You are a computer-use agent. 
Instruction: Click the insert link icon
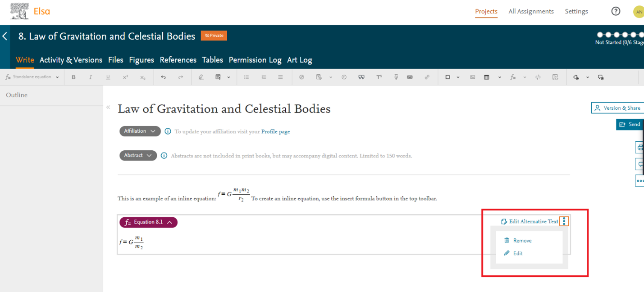(427, 77)
